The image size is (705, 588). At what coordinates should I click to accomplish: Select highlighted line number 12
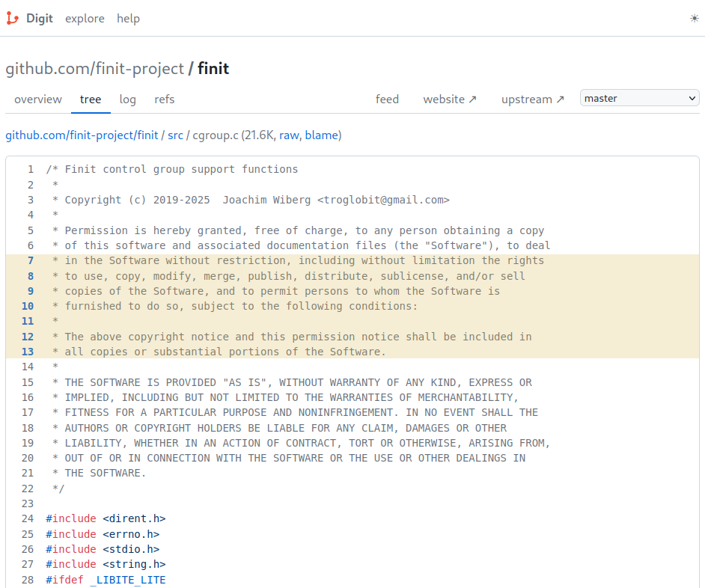(x=28, y=337)
